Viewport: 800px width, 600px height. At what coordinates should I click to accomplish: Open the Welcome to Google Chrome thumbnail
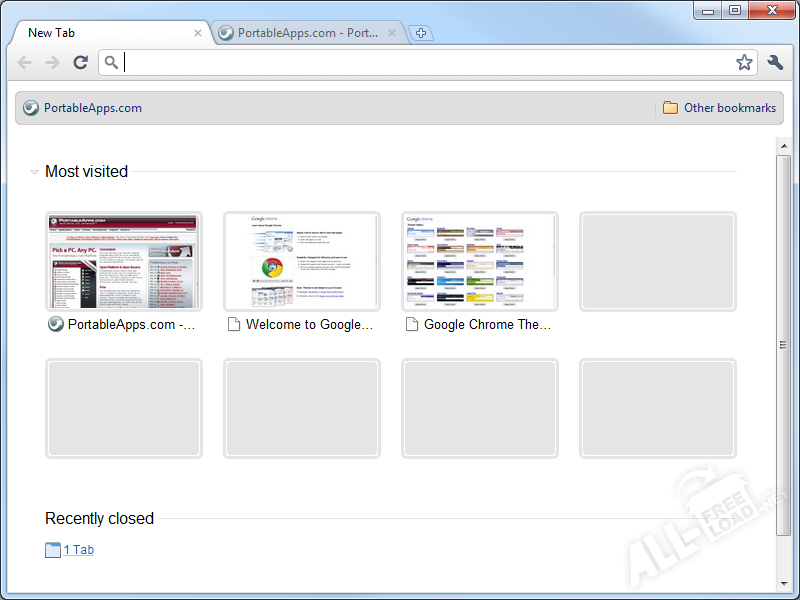[302, 262]
